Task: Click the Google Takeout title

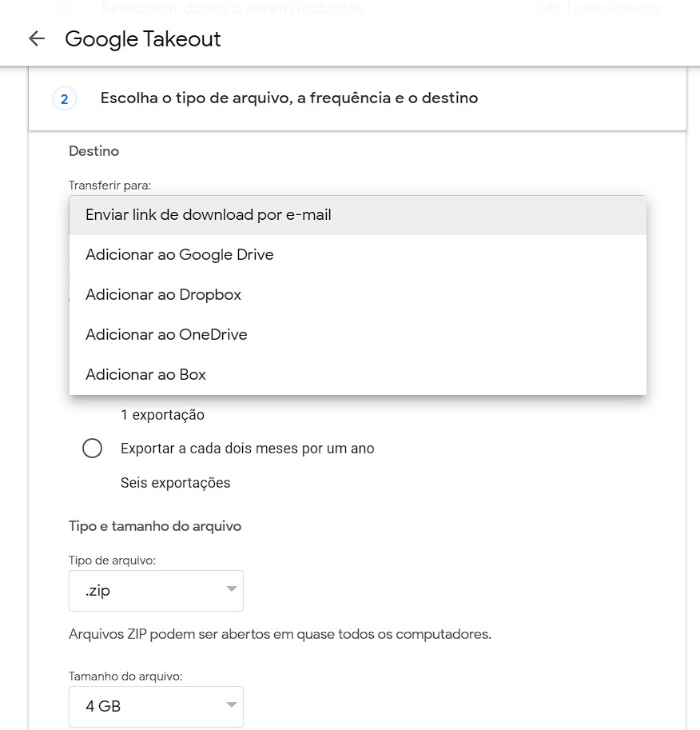Action: click(x=143, y=38)
